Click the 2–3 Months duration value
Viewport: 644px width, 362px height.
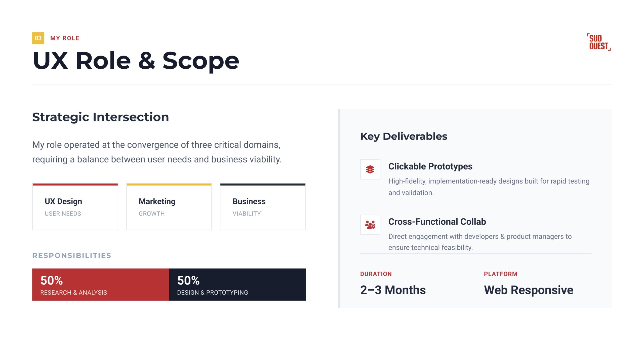tap(393, 290)
